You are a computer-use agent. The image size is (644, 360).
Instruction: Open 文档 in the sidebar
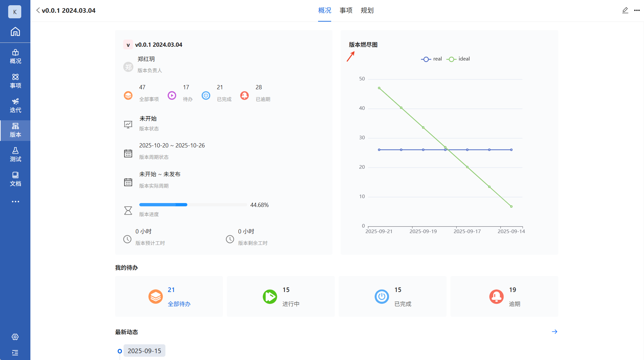pos(15,179)
